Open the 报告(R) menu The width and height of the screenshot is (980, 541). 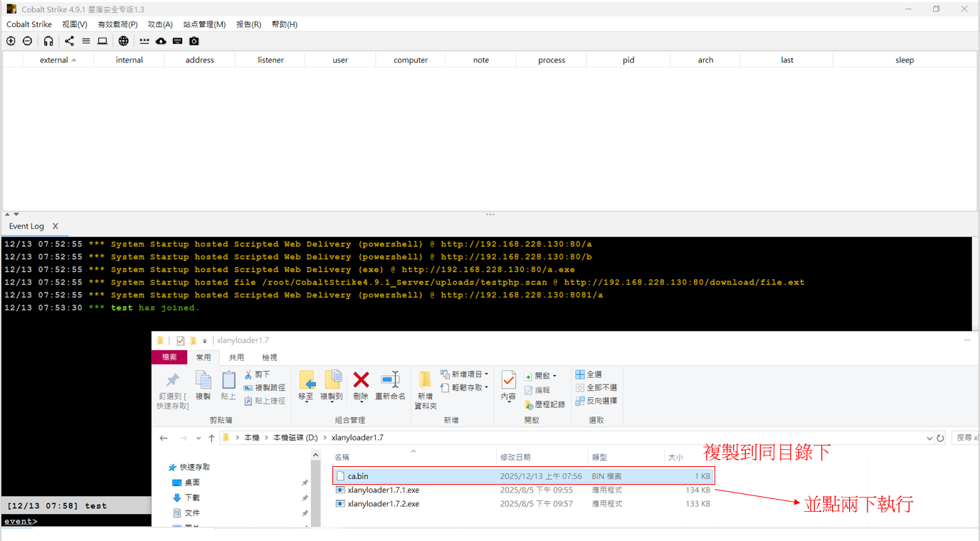pyautogui.click(x=248, y=24)
